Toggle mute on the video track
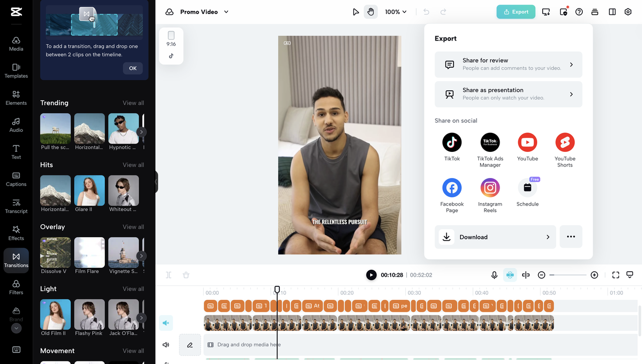642x364 pixels. [x=166, y=323]
